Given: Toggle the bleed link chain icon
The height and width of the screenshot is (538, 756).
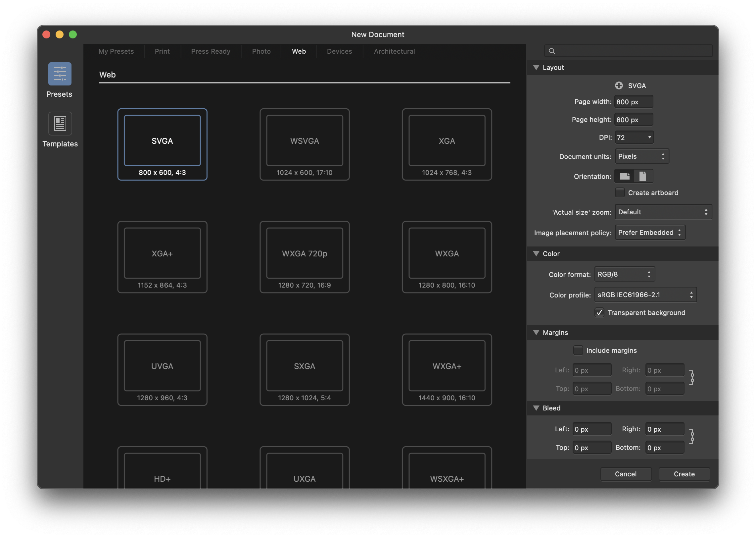Looking at the screenshot, I should click(691, 437).
